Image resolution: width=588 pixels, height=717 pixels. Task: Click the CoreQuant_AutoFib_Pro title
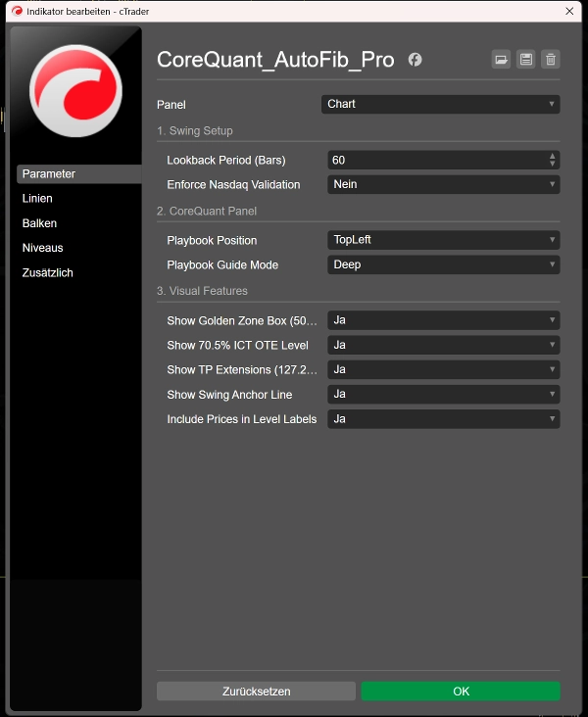275,60
